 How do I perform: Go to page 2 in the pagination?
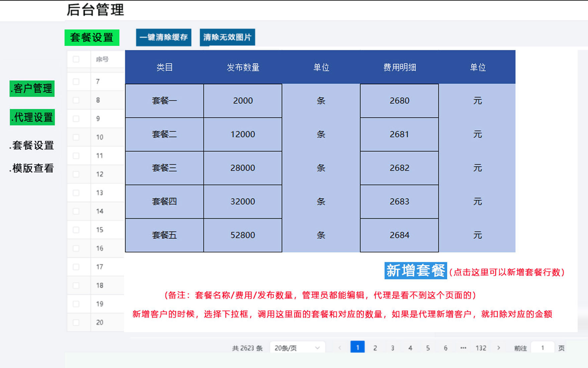point(375,348)
